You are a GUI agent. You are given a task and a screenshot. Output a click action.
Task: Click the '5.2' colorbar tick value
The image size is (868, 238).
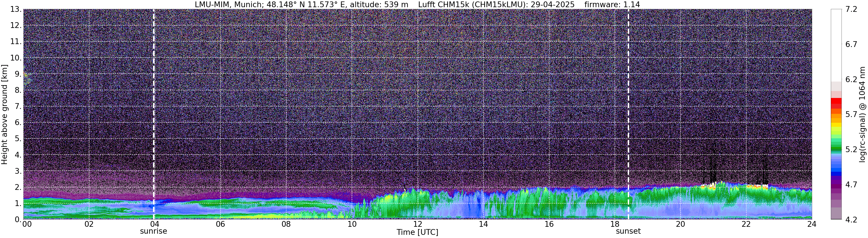click(x=851, y=150)
